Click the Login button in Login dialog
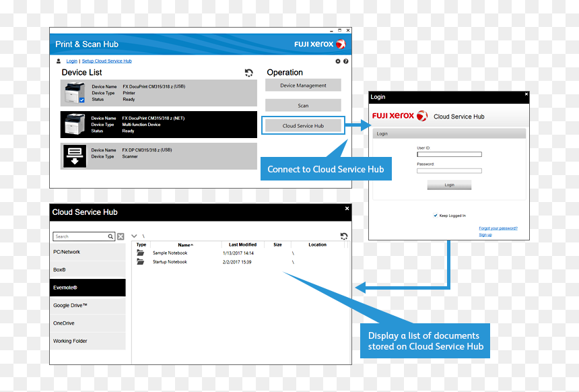Viewport: 579px width, 392px height. (x=449, y=185)
